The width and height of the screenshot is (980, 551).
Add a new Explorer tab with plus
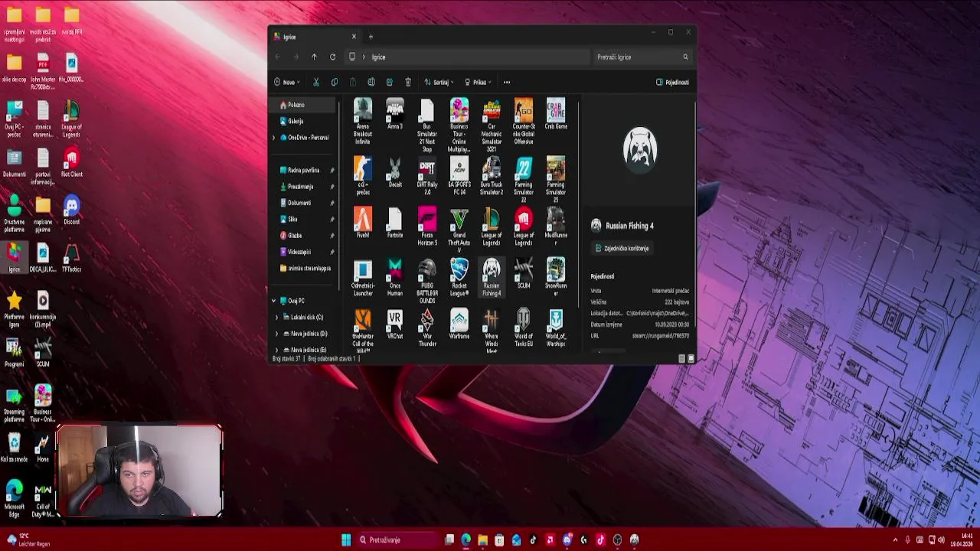click(x=371, y=37)
